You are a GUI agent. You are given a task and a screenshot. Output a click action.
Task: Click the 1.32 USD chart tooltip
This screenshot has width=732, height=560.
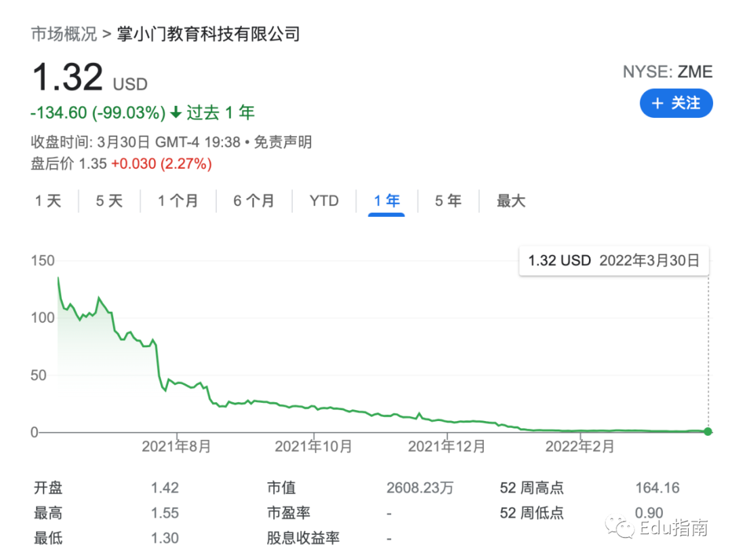coord(613,260)
